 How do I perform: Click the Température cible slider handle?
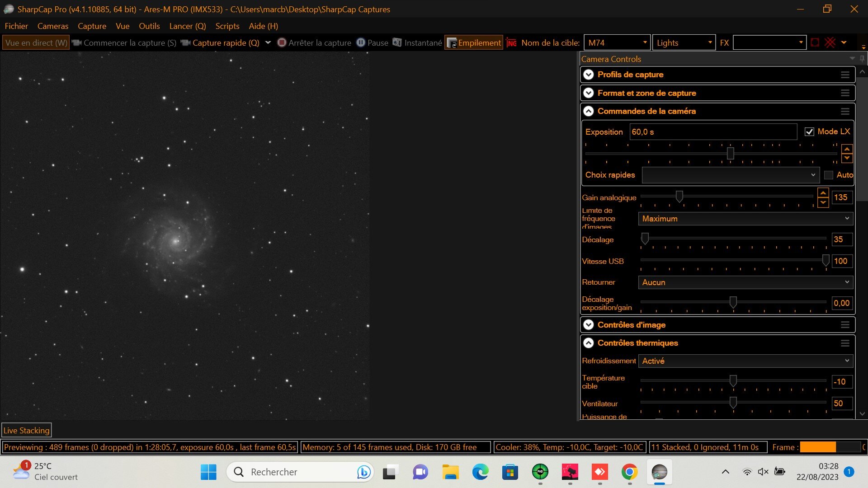733,380
